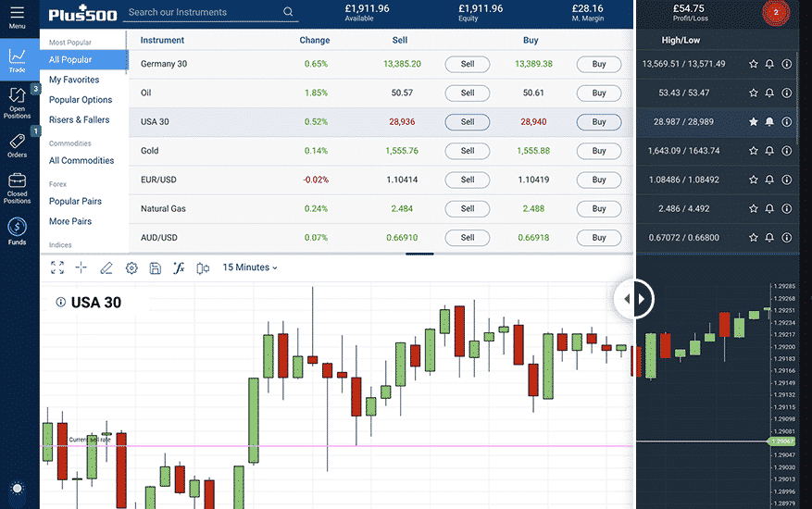This screenshot has width=812, height=509.
Task: Click Sell button for Germany 30
Action: click(x=467, y=64)
